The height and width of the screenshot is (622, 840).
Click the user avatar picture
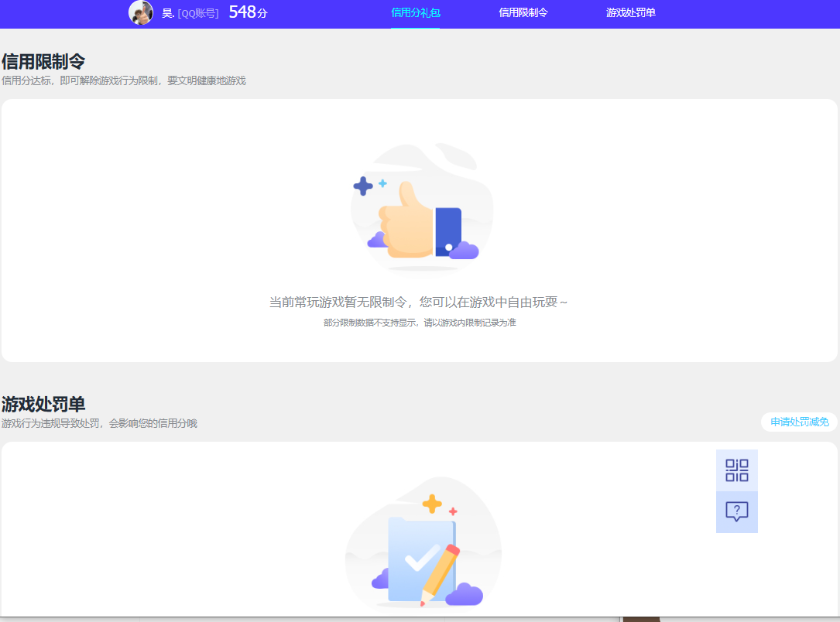click(x=141, y=12)
